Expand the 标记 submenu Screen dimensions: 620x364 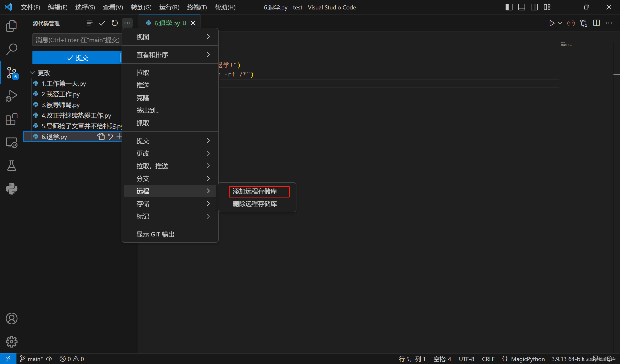(x=170, y=216)
